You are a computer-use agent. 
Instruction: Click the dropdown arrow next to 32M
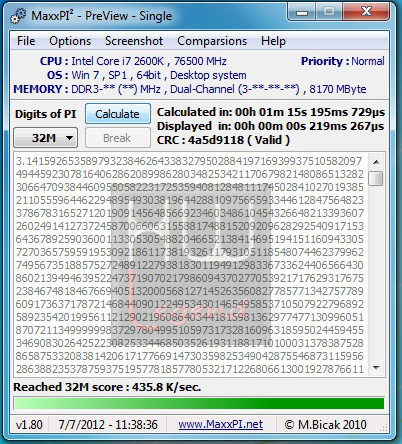point(69,138)
